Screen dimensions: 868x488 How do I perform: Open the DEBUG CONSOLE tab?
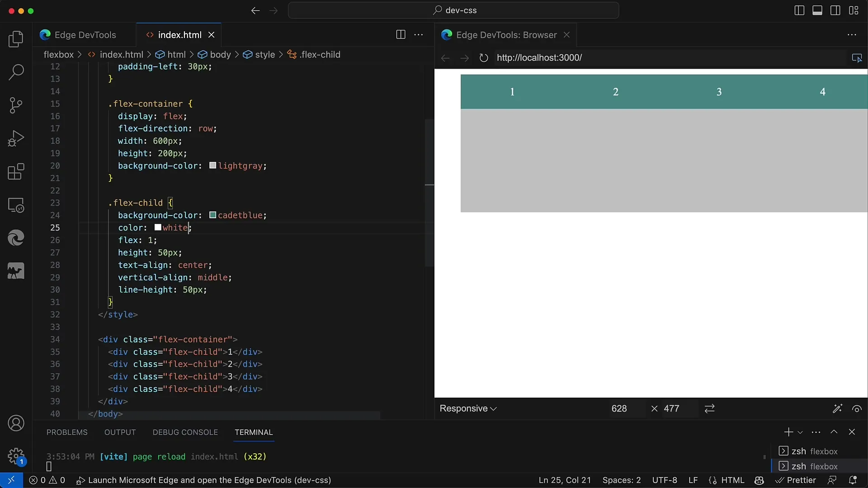coord(185,432)
